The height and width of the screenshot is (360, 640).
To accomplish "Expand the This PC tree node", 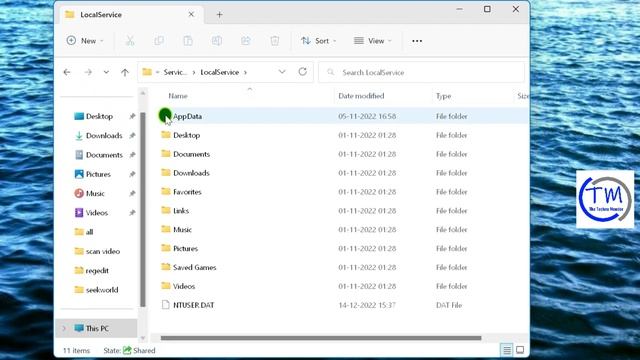I will 64,329.
